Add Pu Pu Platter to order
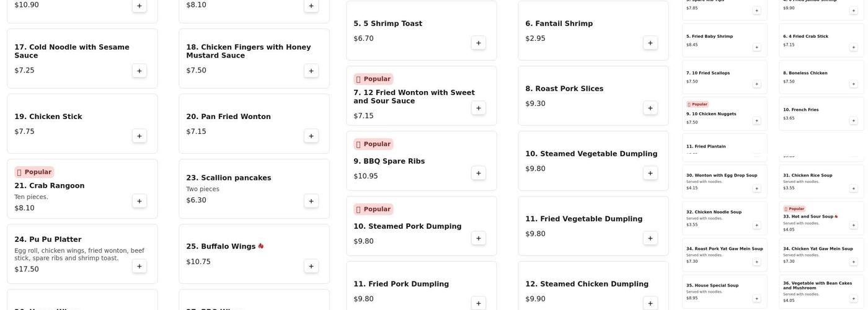Screen dimensions: 868x310 [139, 266]
